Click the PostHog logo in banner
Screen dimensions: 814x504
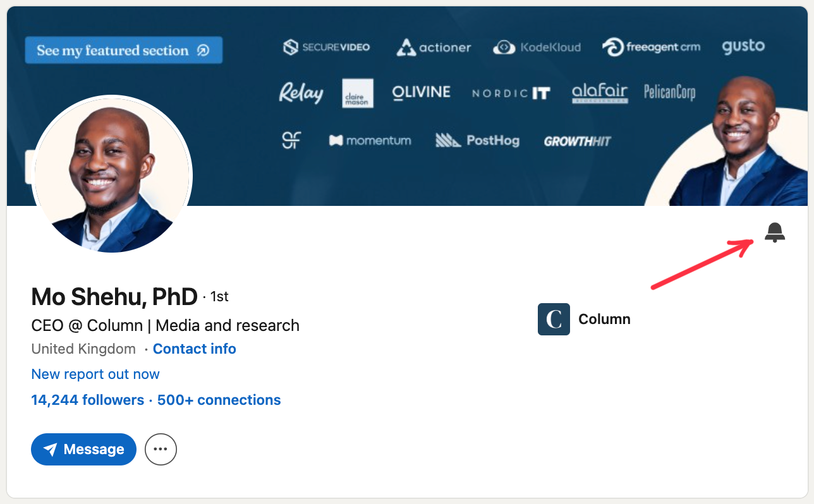click(x=477, y=140)
